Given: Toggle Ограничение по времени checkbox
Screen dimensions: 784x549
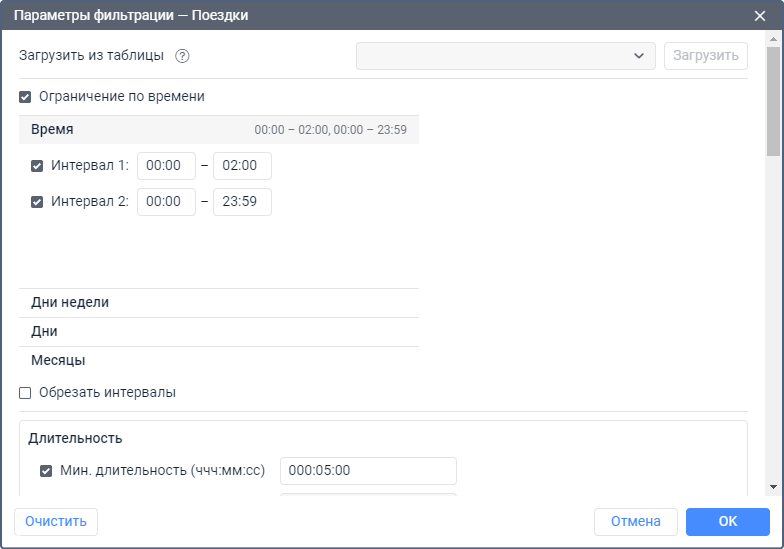Looking at the screenshot, I should click(25, 97).
